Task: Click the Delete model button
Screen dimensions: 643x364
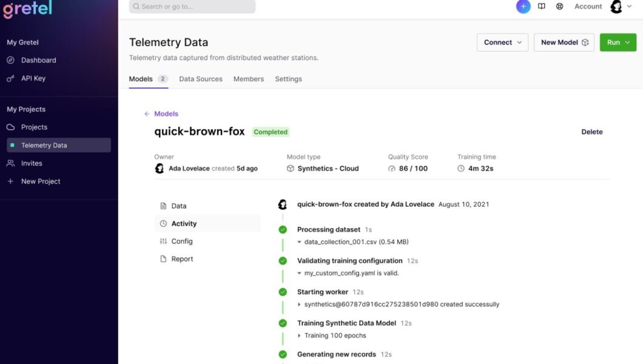Action: (591, 132)
